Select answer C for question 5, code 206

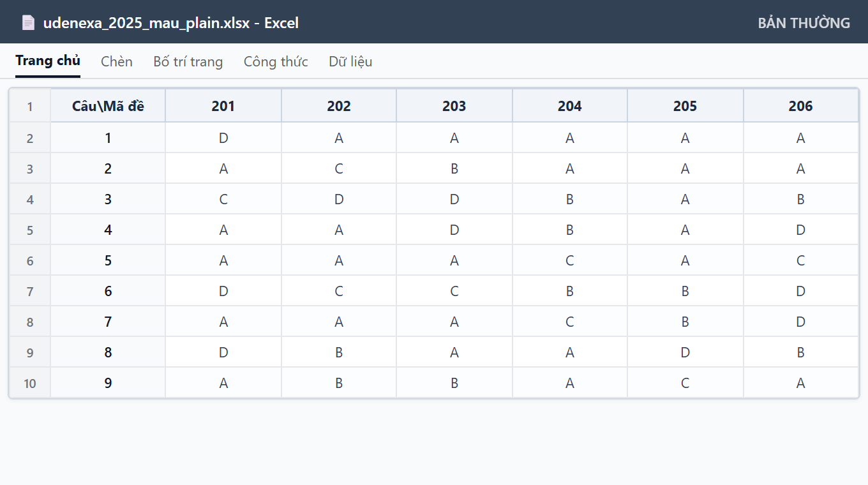click(801, 260)
